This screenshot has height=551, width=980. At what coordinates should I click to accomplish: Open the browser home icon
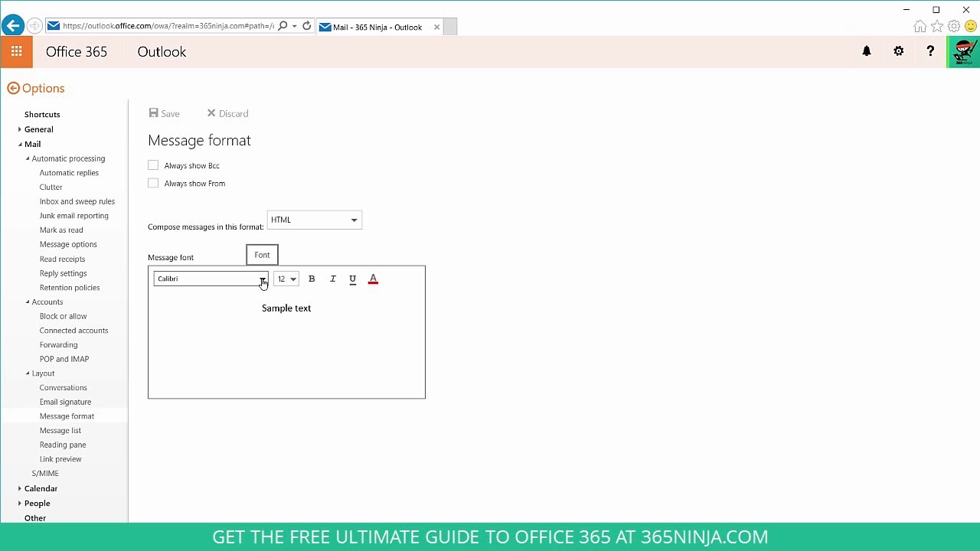click(920, 27)
